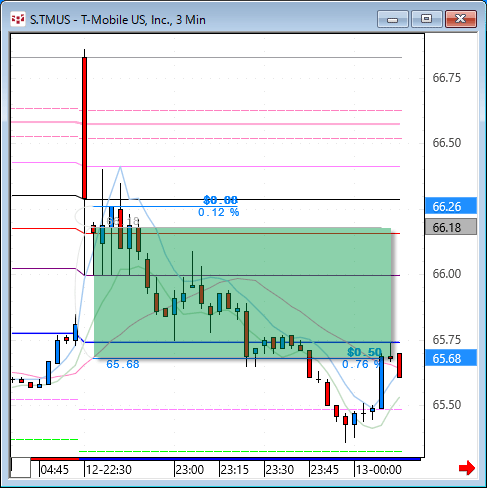Click the 13-00:00 time axis label
This screenshot has height=488, width=487.
tap(379, 470)
